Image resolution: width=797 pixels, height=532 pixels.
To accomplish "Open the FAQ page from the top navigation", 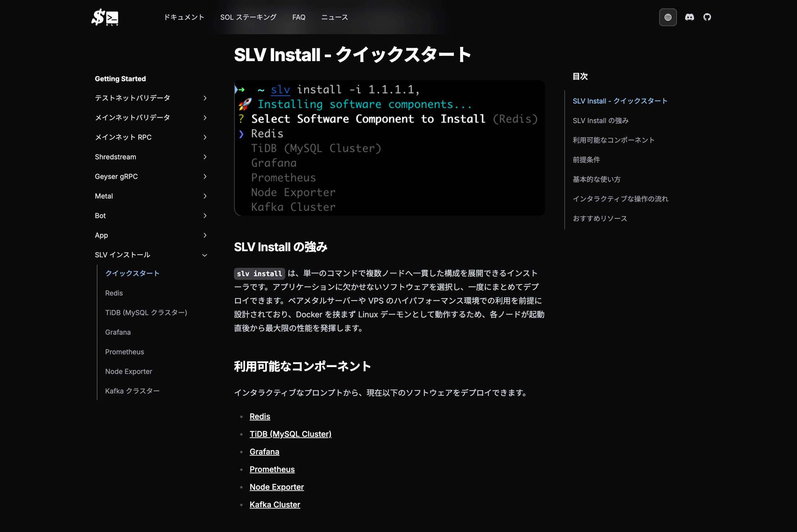I will pos(298,17).
